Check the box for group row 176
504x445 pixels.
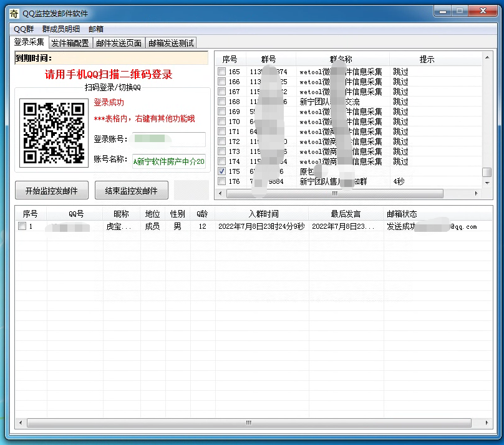[222, 181]
